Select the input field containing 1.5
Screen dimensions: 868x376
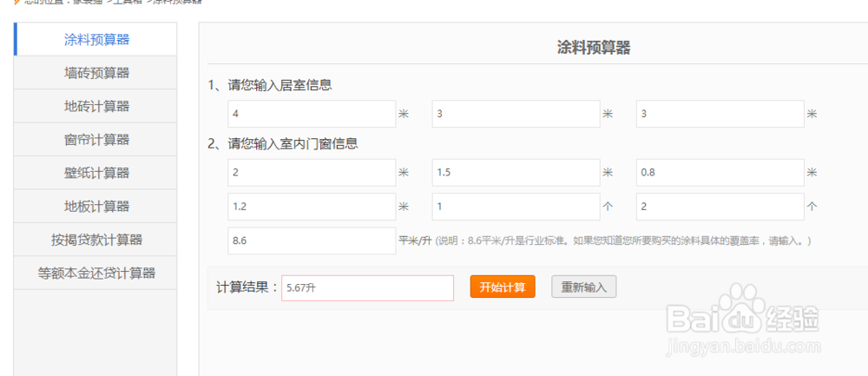pyautogui.click(x=516, y=173)
